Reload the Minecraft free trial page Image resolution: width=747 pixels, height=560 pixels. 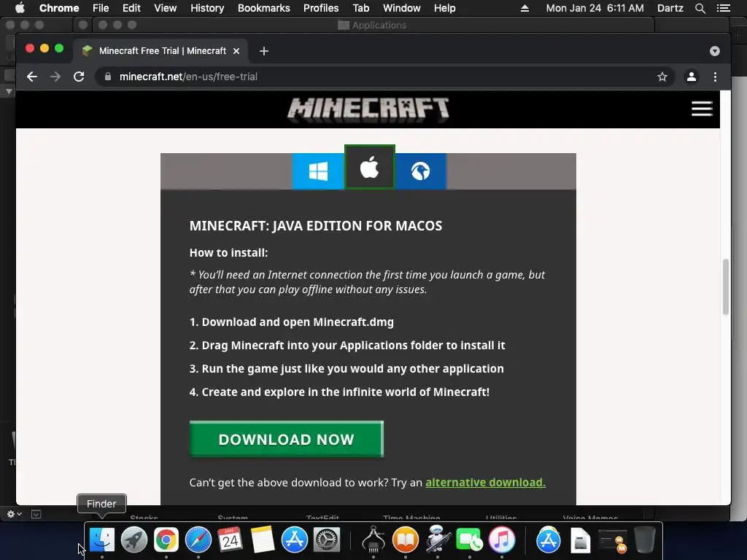pyautogui.click(x=79, y=77)
